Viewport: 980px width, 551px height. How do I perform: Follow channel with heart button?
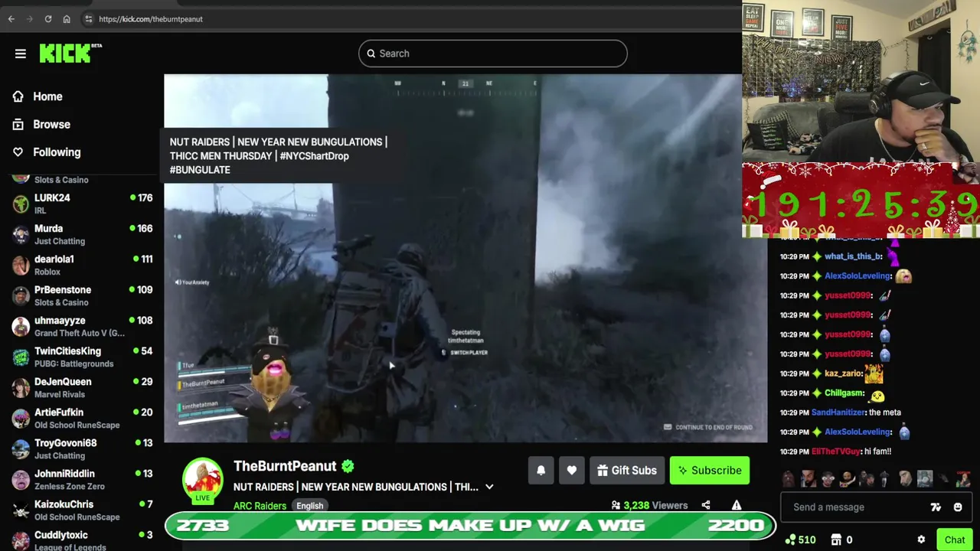point(571,471)
